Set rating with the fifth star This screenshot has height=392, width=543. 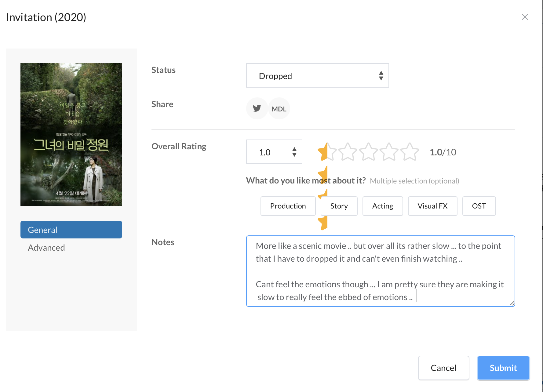pos(410,152)
